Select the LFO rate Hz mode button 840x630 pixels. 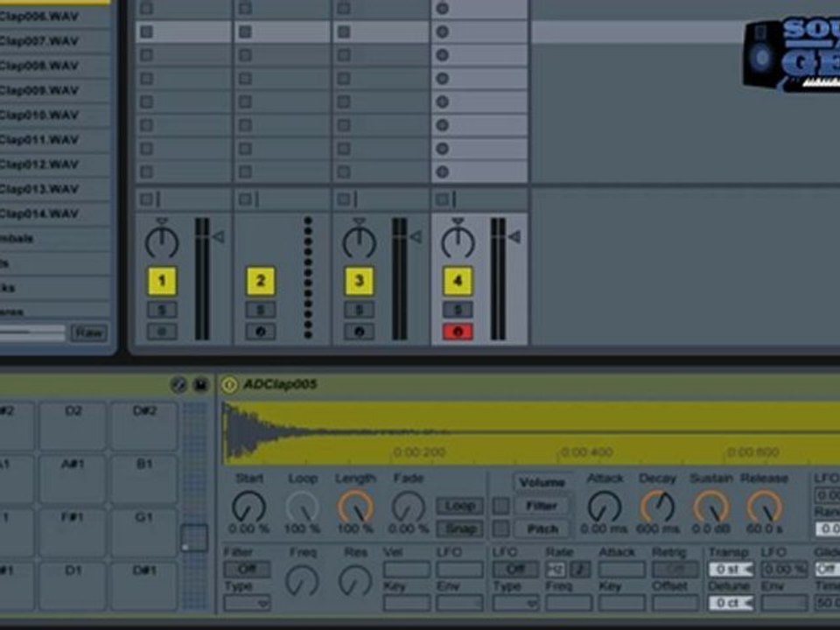pos(556,569)
